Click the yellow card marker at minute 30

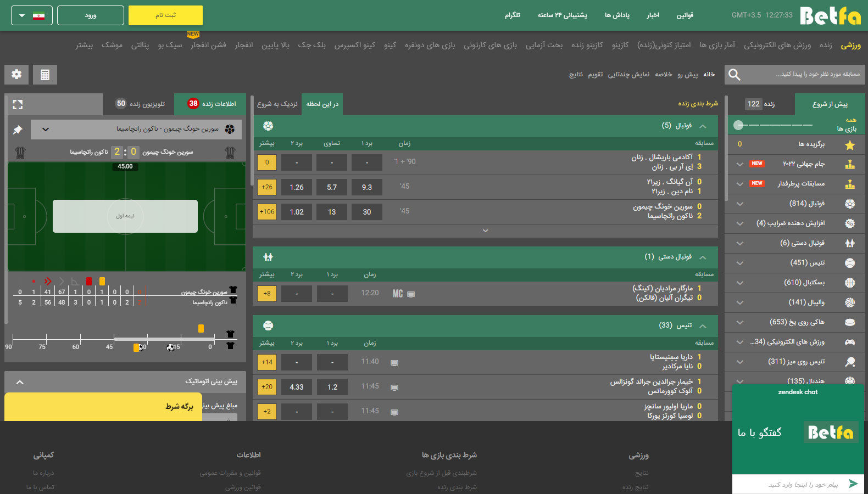pyautogui.click(x=136, y=347)
